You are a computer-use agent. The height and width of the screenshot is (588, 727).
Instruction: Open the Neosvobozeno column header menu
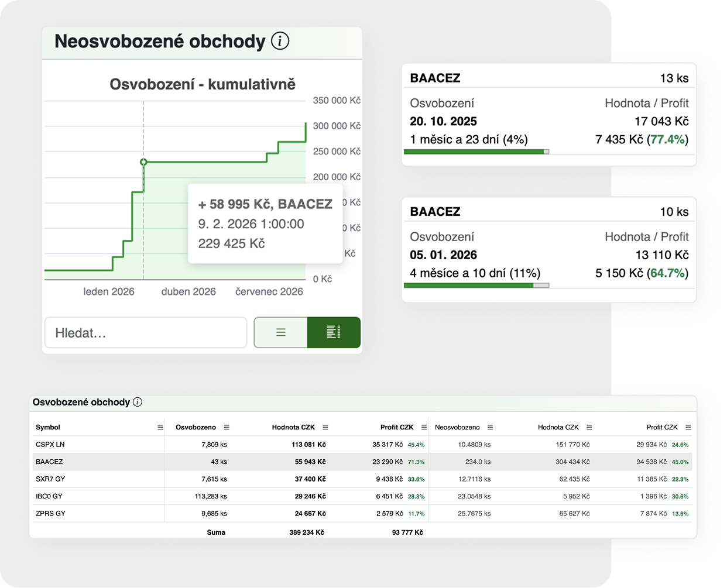[490, 427]
